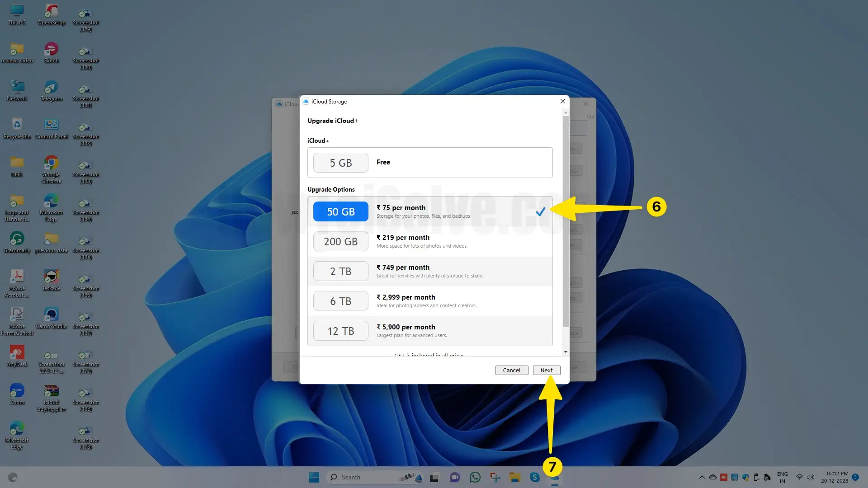Launch Zoom from the desktop
The height and width of the screenshot is (488, 868).
[x=17, y=389]
